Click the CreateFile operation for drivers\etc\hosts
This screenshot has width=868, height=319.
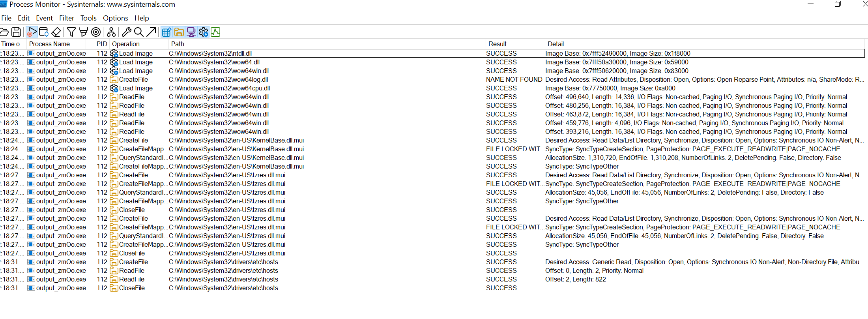pyautogui.click(x=133, y=262)
